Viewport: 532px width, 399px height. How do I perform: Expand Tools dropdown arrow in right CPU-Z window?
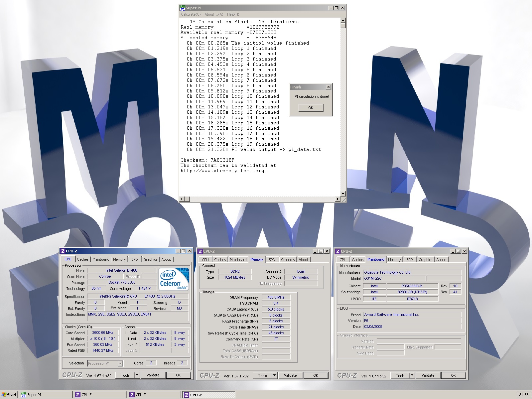412,375
